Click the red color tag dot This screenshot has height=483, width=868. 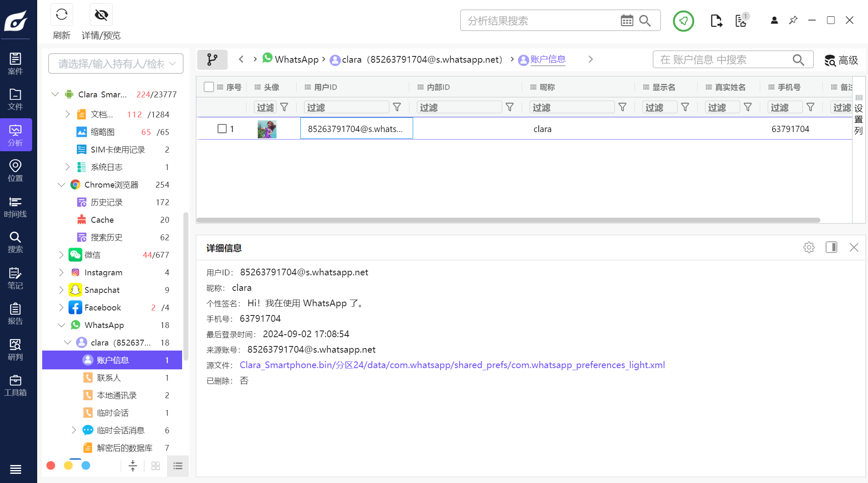click(x=51, y=465)
